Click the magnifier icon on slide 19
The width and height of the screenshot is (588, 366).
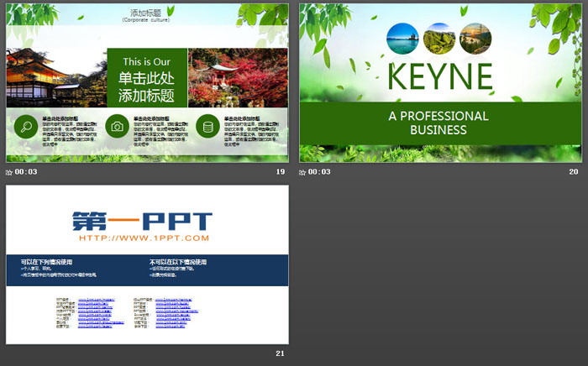(x=28, y=128)
